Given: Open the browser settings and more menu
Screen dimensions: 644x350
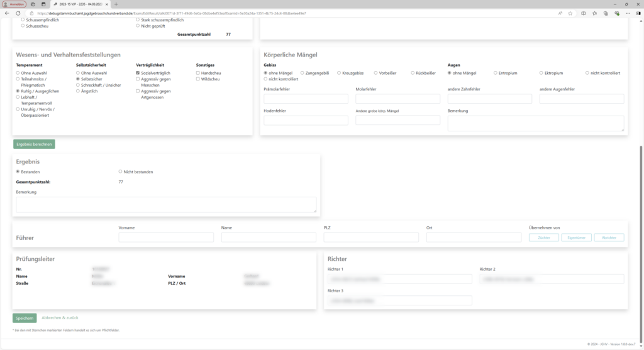Looking at the screenshot, I should [628, 13].
